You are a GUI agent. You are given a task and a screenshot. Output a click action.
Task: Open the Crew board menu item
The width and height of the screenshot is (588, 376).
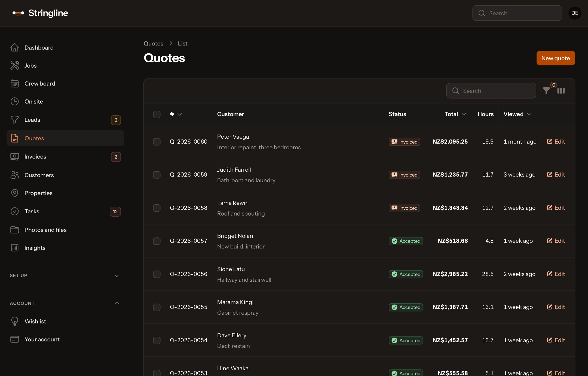(x=65, y=83)
